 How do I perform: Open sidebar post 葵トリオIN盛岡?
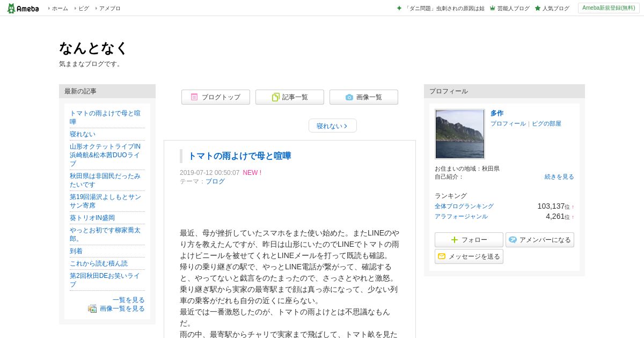tap(92, 218)
